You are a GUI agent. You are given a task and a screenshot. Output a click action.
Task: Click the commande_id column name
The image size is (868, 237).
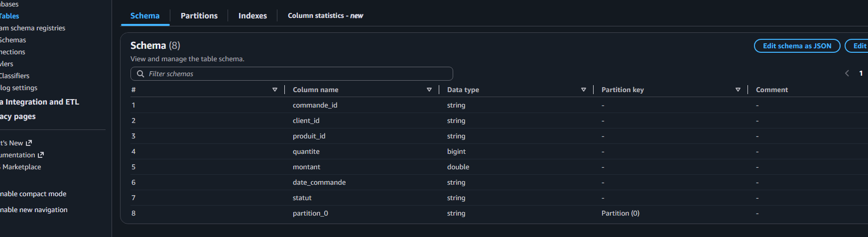tap(315, 105)
